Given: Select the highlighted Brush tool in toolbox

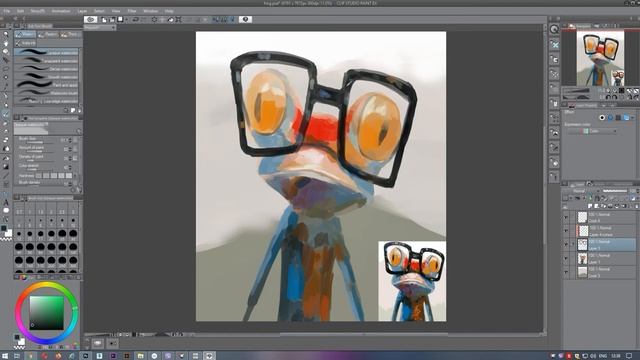Looking at the screenshot, I should (x=6, y=115).
